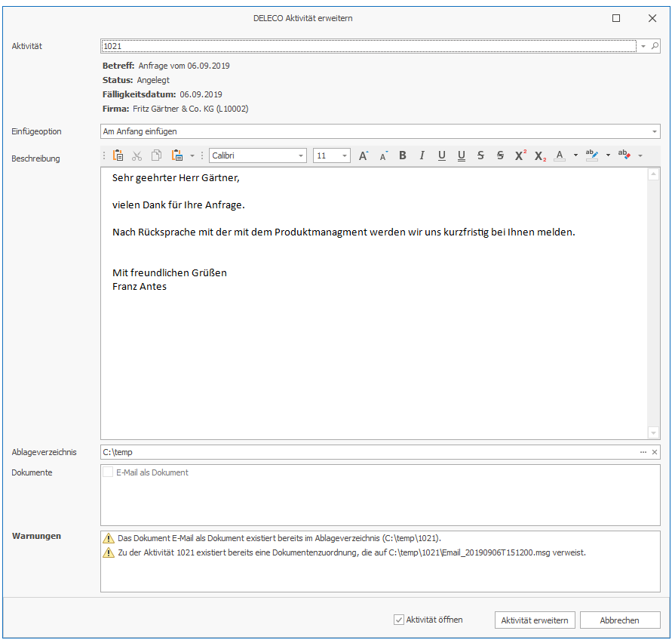This screenshot has height=640, width=672.
Task: Open the font size 11 dropdown
Action: 345,155
